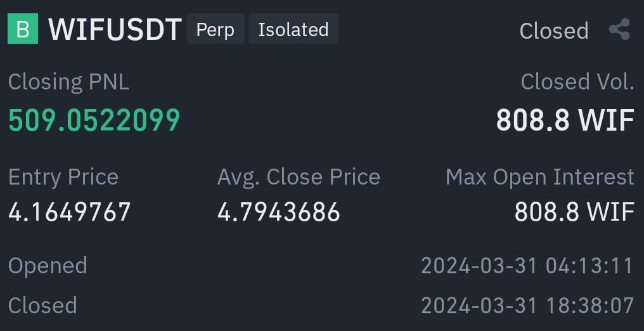Click the average close price 4.7943686
This screenshot has width=644, height=331.
coord(279,212)
